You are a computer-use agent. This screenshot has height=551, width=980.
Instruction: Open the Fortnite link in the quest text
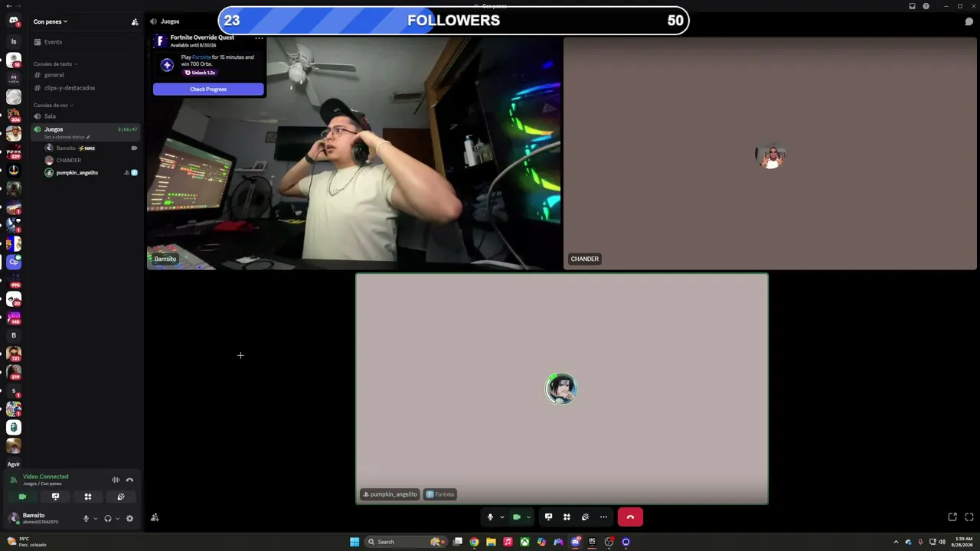tap(201, 57)
